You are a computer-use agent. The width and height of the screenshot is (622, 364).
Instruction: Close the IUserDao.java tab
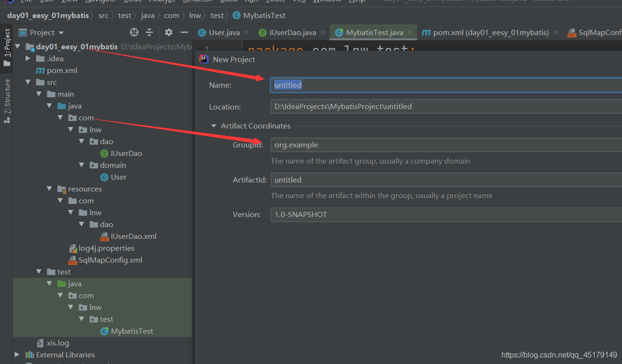click(x=323, y=32)
